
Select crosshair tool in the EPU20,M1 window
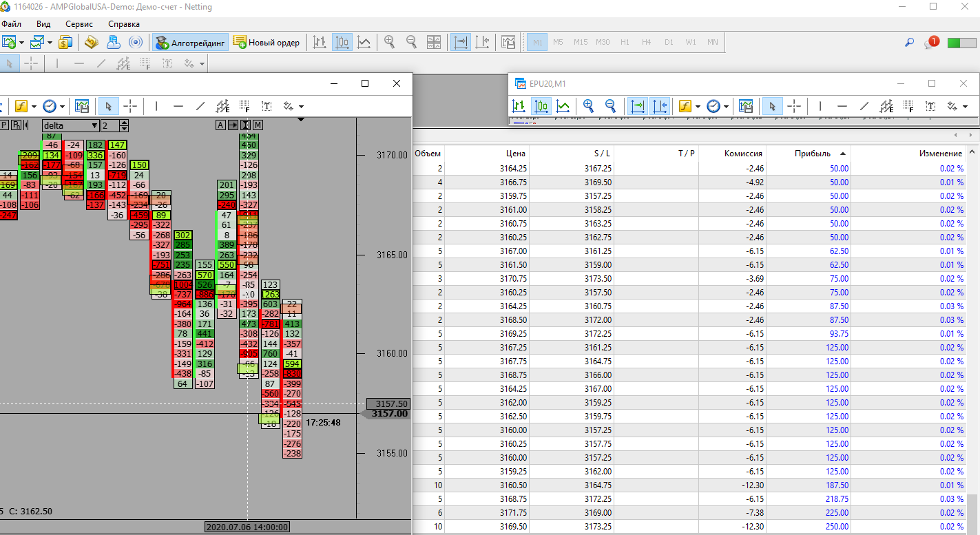point(795,106)
